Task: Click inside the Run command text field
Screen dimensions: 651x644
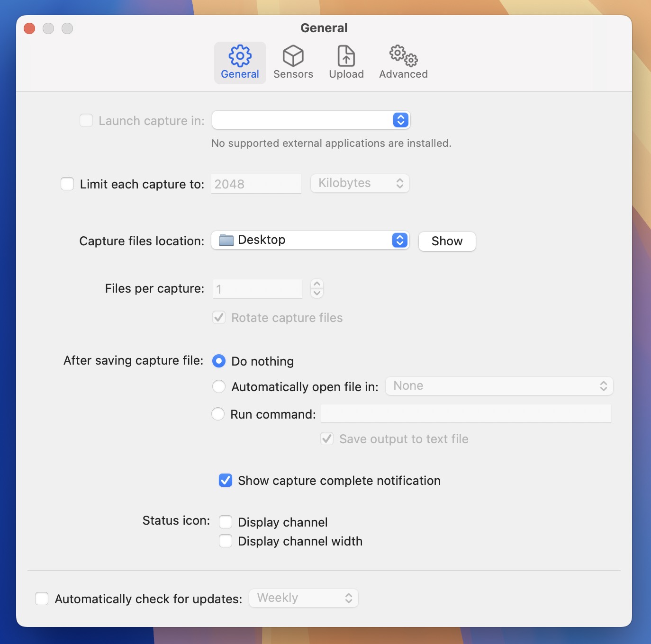Action: 466,413
